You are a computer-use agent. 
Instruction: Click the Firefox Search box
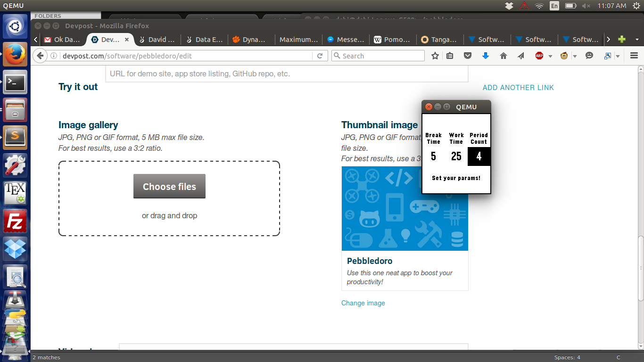point(378,56)
